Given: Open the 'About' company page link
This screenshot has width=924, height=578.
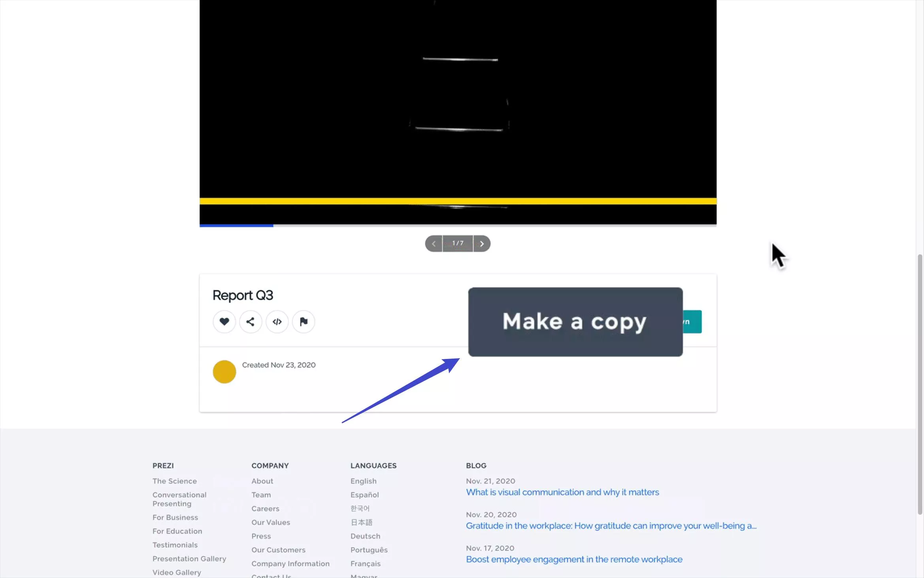Looking at the screenshot, I should (262, 481).
